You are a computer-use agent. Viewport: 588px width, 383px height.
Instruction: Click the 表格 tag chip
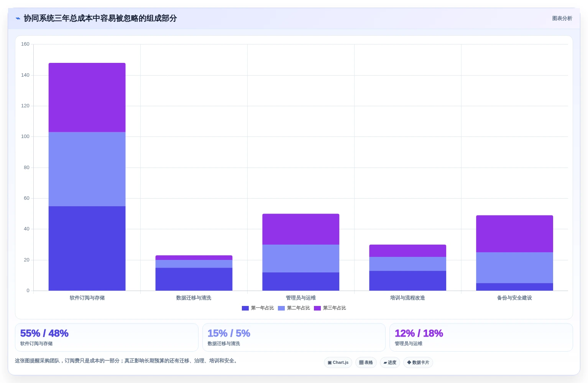click(x=366, y=363)
